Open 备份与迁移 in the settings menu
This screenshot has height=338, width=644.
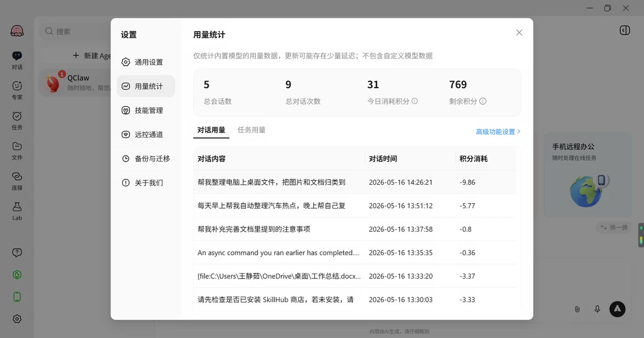146,159
